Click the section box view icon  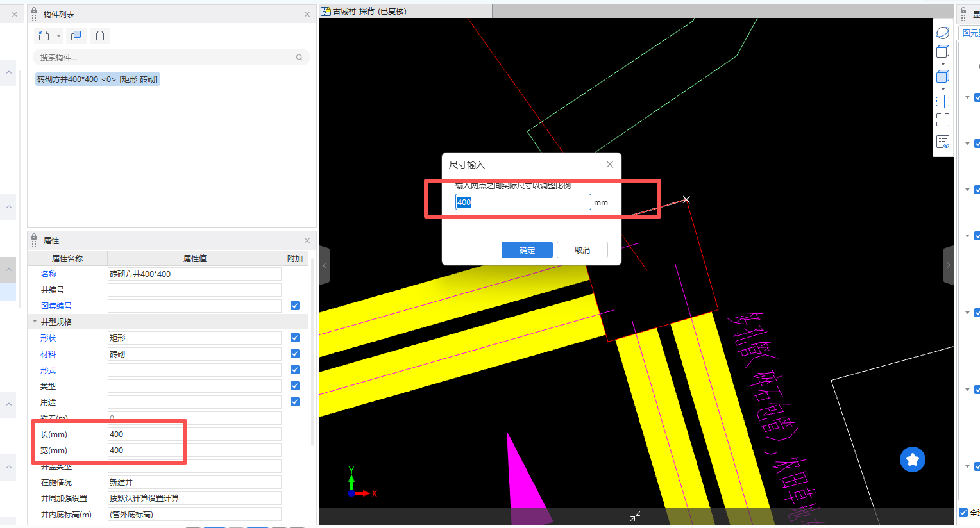942,101
